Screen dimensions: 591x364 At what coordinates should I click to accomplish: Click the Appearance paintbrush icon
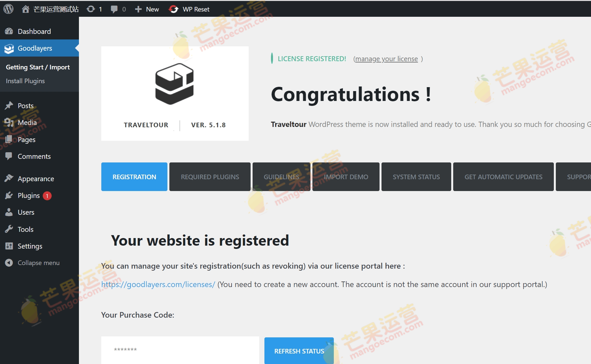pyautogui.click(x=9, y=179)
